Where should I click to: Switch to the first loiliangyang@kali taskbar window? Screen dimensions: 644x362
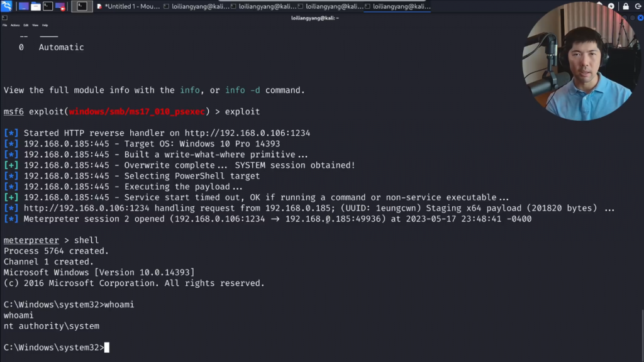click(197, 6)
